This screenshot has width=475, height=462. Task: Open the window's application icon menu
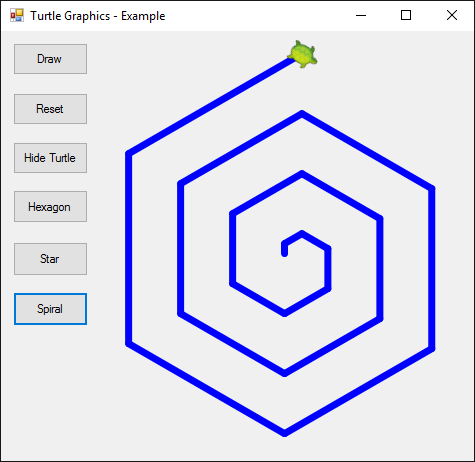point(17,15)
